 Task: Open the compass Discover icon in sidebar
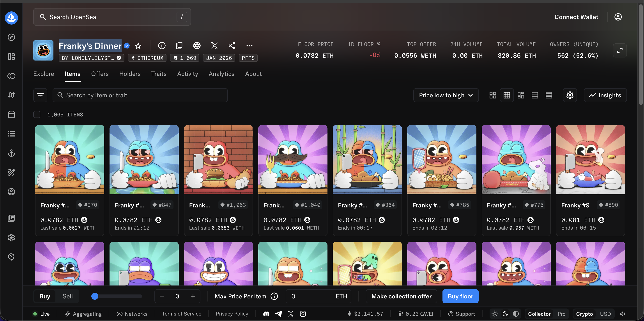click(11, 37)
